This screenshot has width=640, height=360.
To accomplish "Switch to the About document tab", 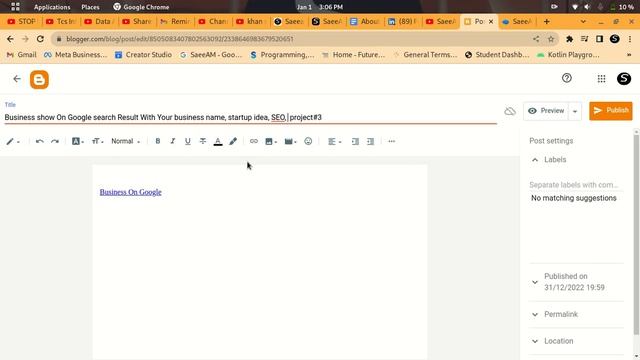I will click(x=365, y=21).
